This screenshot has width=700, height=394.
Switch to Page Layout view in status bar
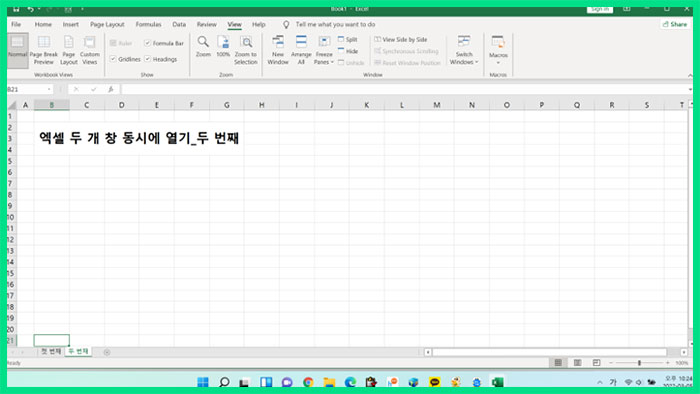[577, 363]
